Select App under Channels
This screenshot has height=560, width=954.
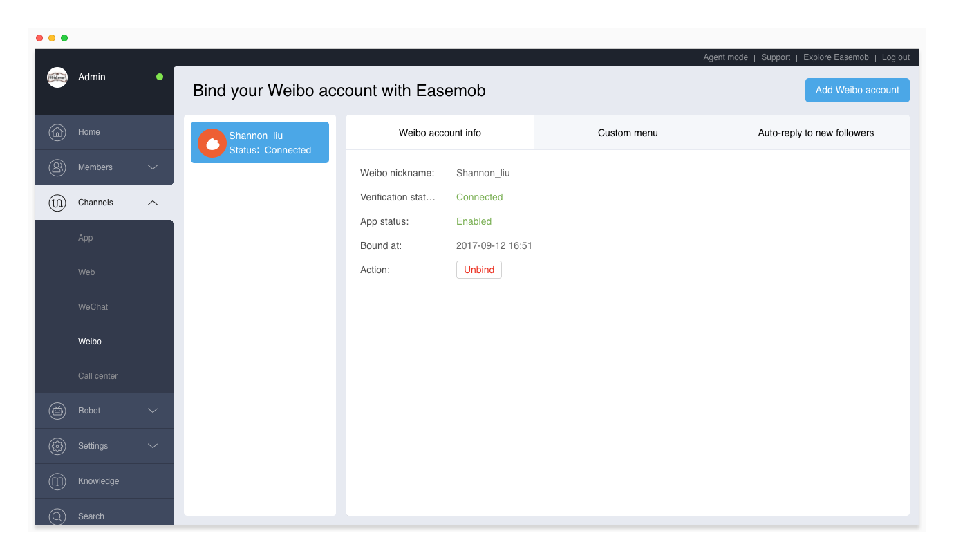click(86, 238)
